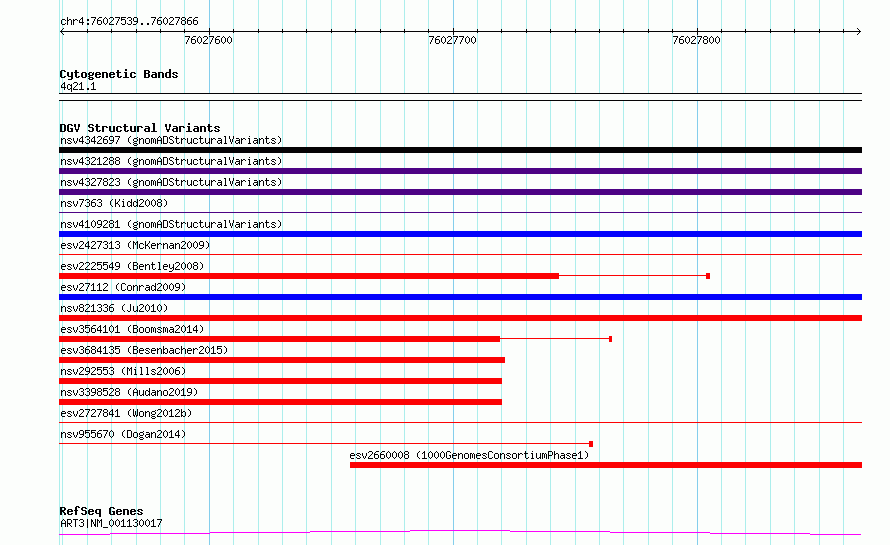Image resolution: width=890 pixels, height=545 pixels.
Task: Click the blue nsv4109281 variant bar
Action: [460, 234]
